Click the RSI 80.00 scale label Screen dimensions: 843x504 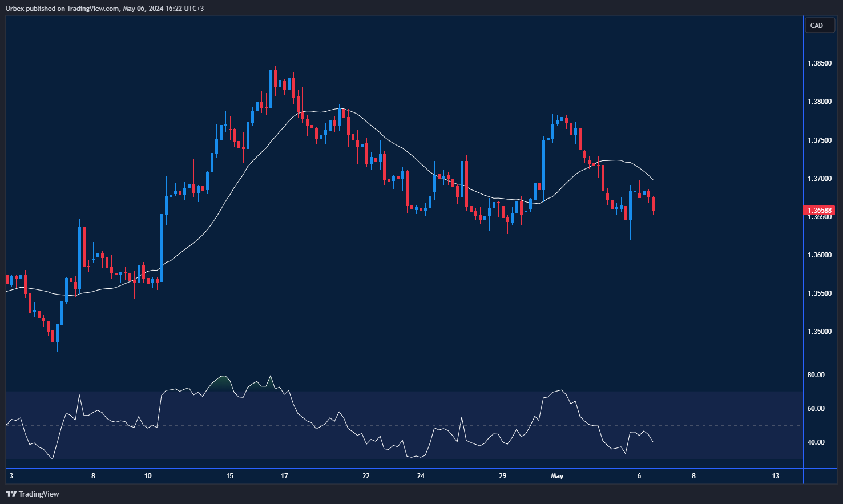coord(816,375)
